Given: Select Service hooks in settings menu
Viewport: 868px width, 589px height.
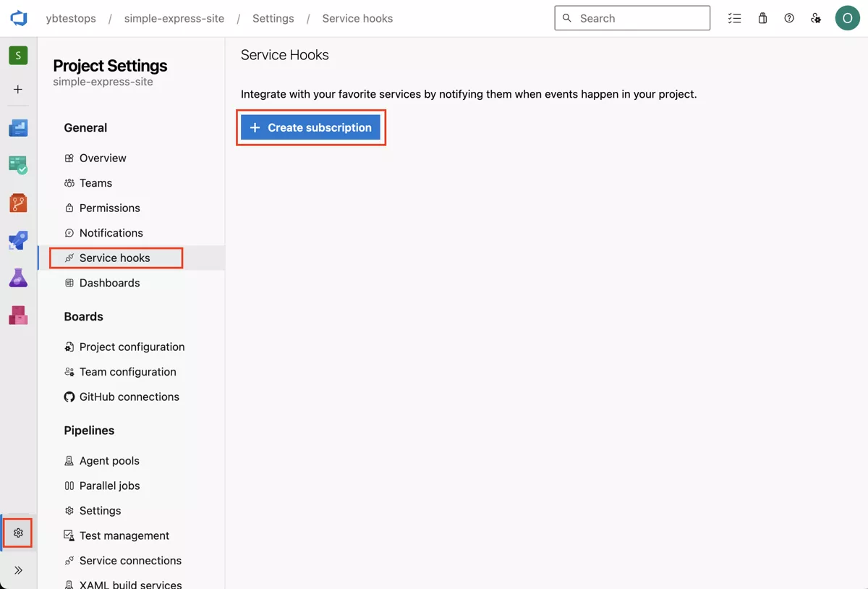Looking at the screenshot, I should pos(115,258).
